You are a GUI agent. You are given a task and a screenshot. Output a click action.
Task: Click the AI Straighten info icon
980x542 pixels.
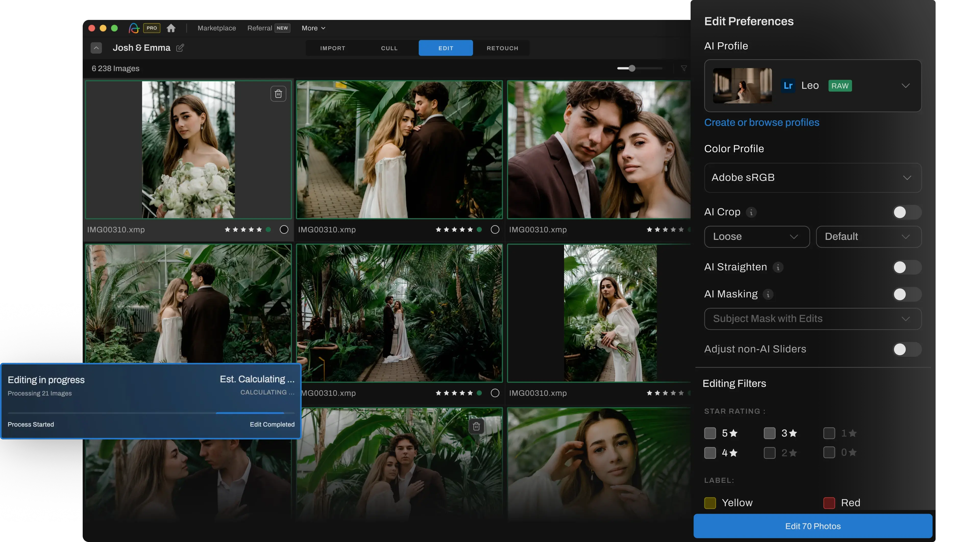pyautogui.click(x=778, y=267)
